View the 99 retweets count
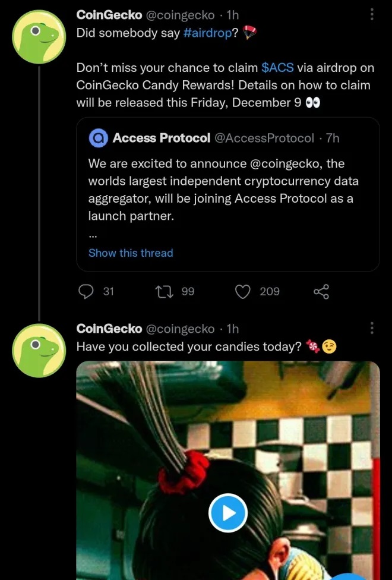Image resolution: width=392 pixels, height=580 pixels. pyautogui.click(x=188, y=291)
